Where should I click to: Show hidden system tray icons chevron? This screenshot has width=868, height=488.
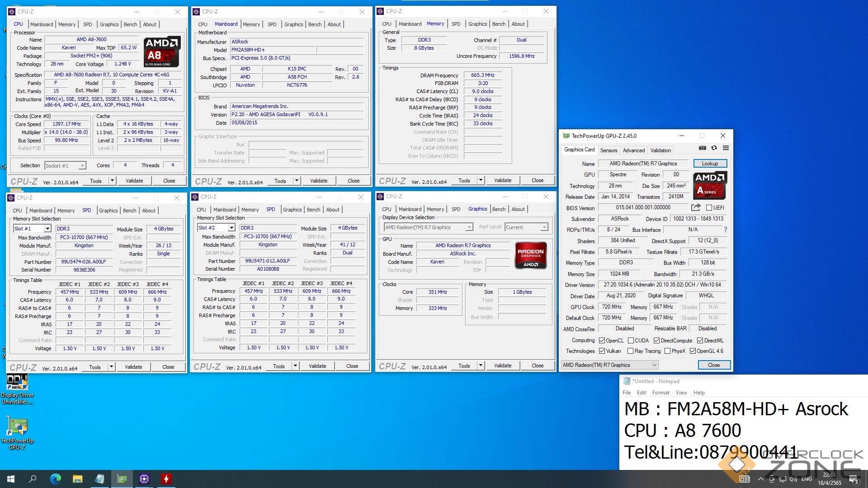coord(761,479)
